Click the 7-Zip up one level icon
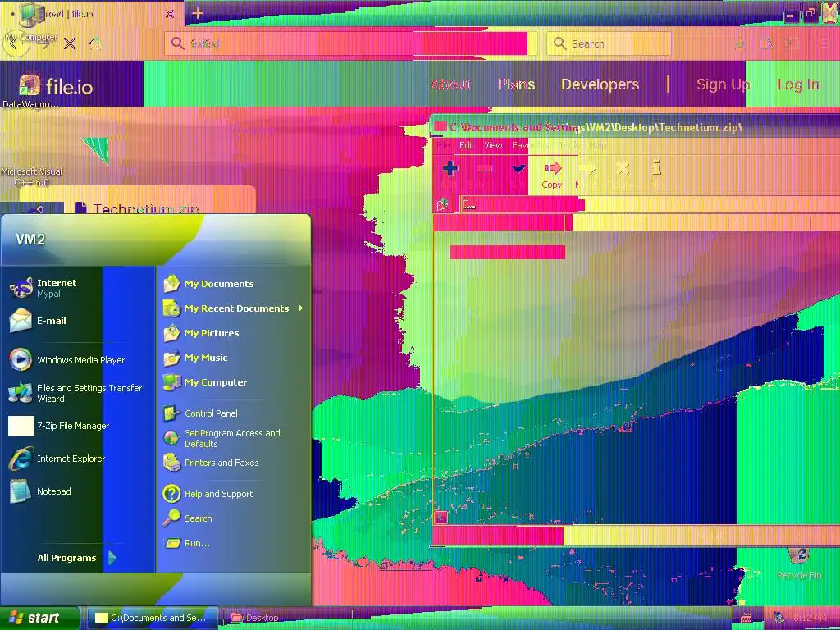840x630 pixels. (x=443, y=204)
